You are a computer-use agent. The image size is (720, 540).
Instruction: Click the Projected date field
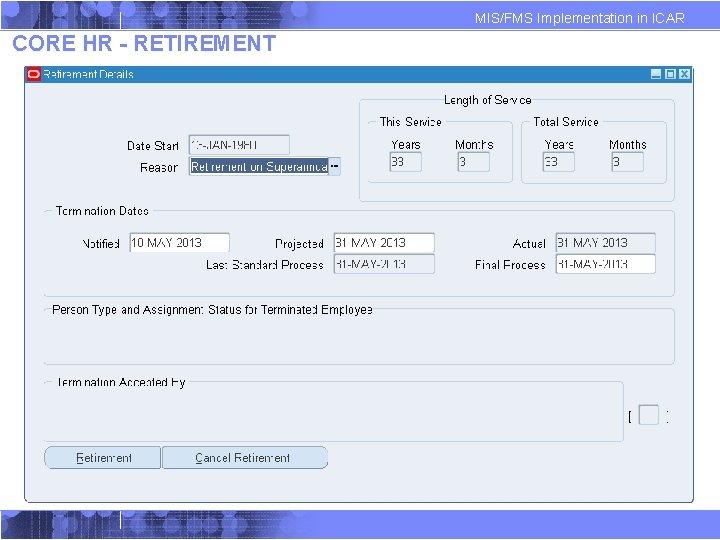[x=384, y=242]
